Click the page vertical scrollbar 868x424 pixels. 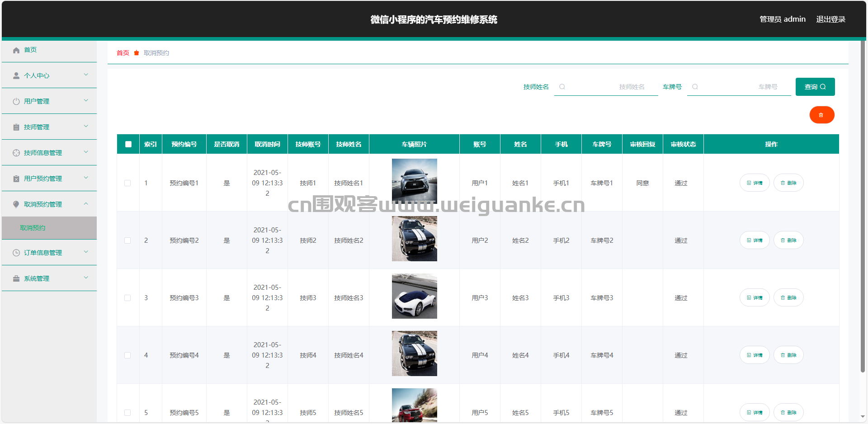[x=863, y=207]
